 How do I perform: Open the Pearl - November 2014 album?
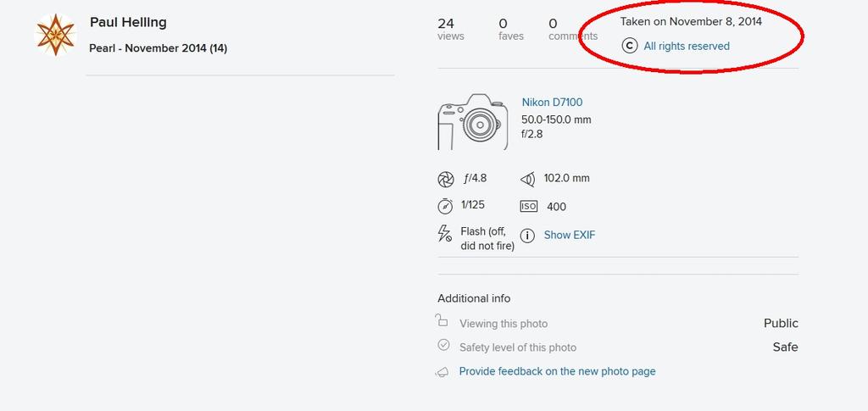pos(158,48)
